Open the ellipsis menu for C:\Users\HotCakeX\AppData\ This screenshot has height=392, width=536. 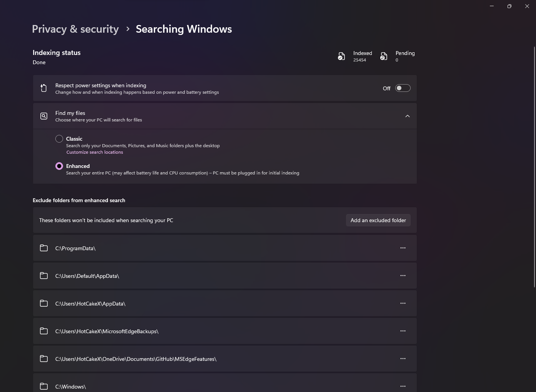coord(403,303)
